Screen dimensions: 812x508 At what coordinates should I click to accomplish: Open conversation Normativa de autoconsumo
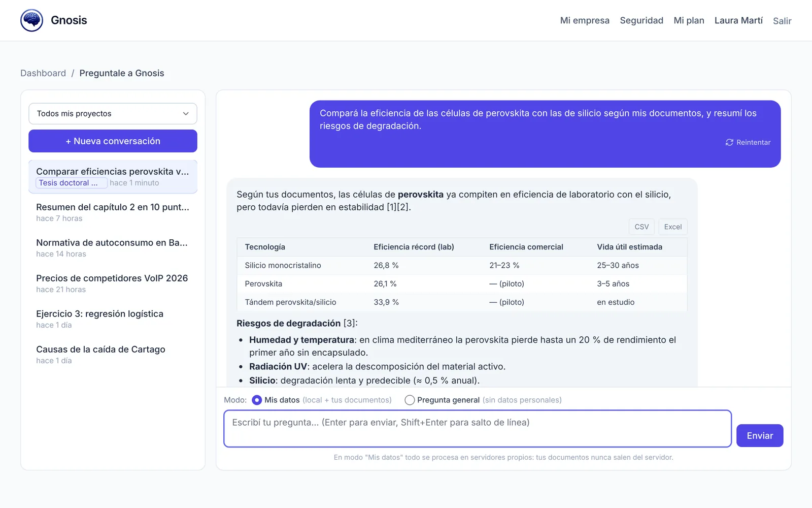[113, 248]
